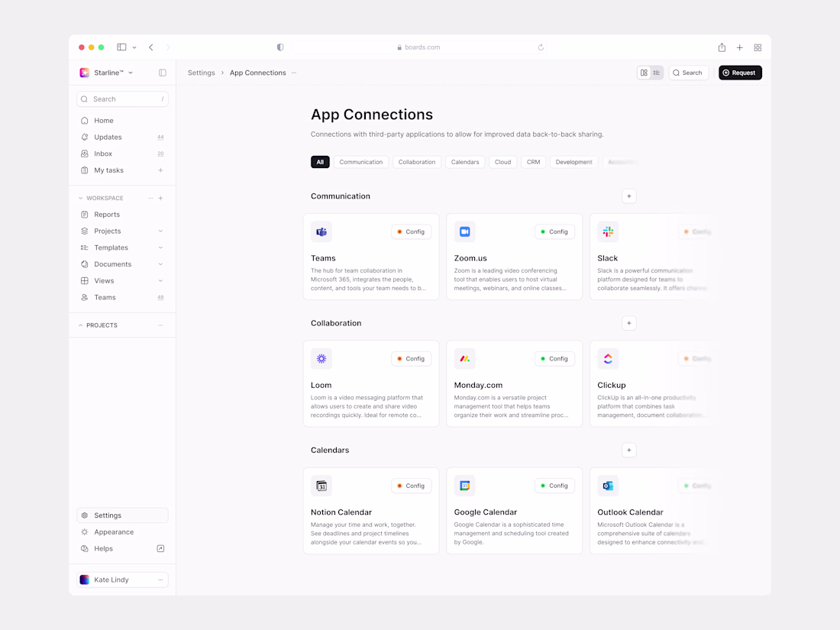This screenshot has height=630, width=840.
Task: Expand the Projects sidebar item
Action: point(160,231)
